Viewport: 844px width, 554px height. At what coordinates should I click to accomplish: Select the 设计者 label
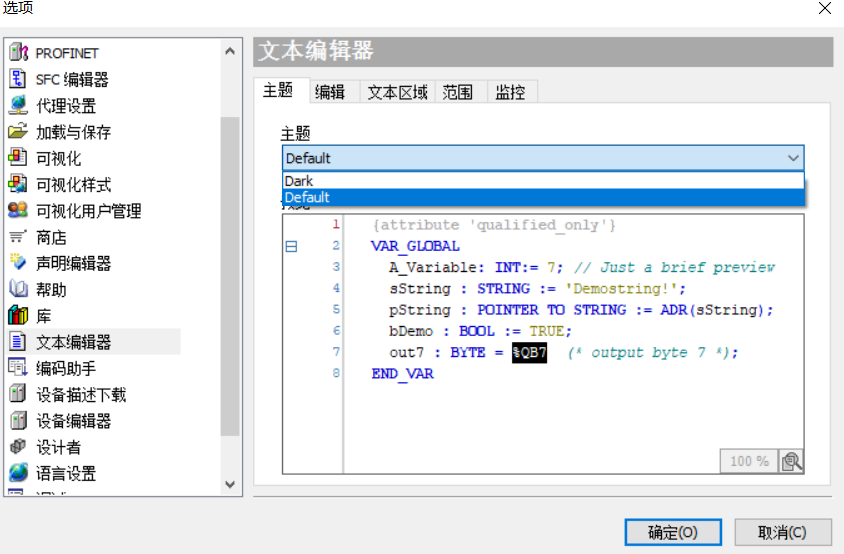click(58, 447)
